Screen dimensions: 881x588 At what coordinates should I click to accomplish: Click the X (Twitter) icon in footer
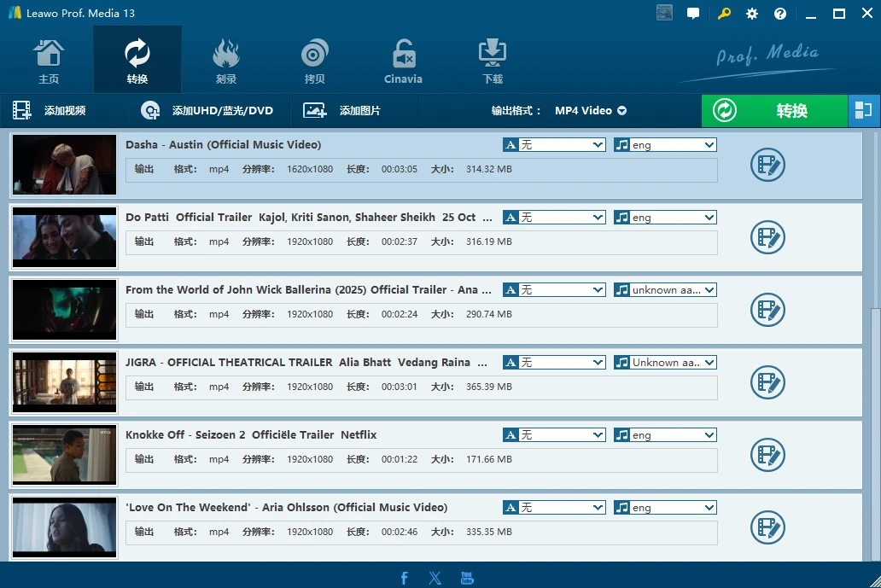tap(435, 578)
